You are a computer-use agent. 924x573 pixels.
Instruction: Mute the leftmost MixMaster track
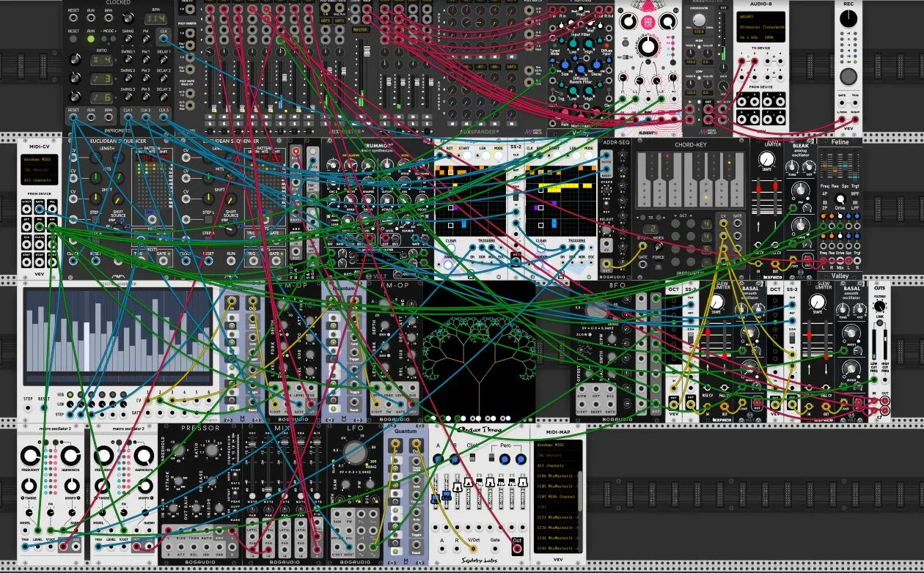211,117
